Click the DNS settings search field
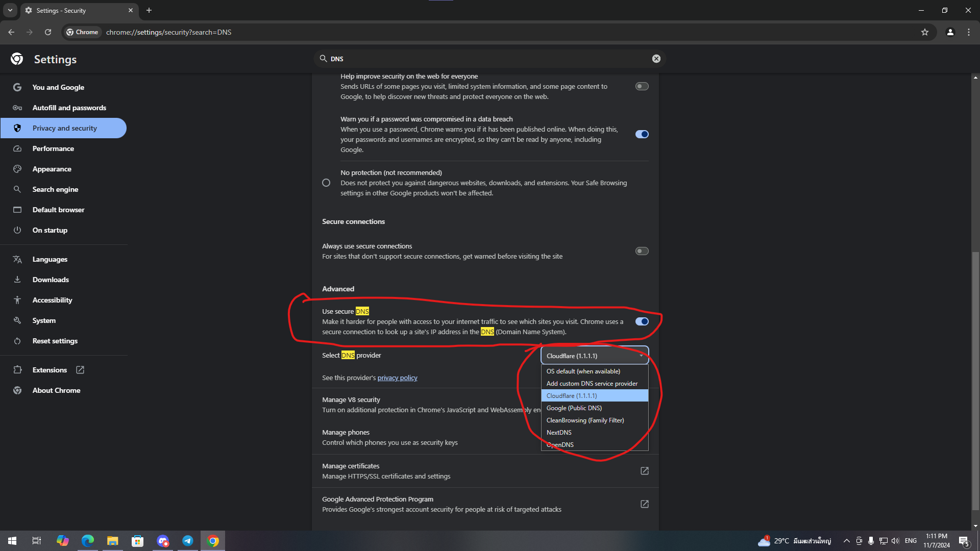 [489, 59]
